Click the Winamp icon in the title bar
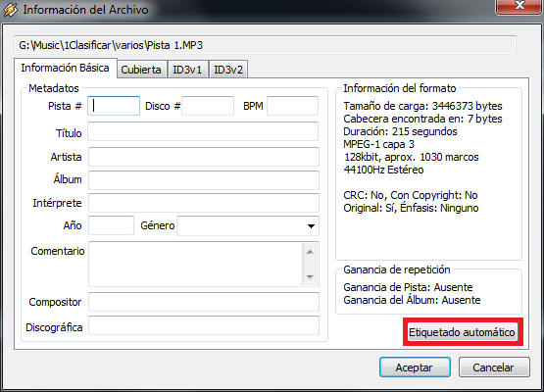This screenshot has height=392, width=544. (10, 10)
